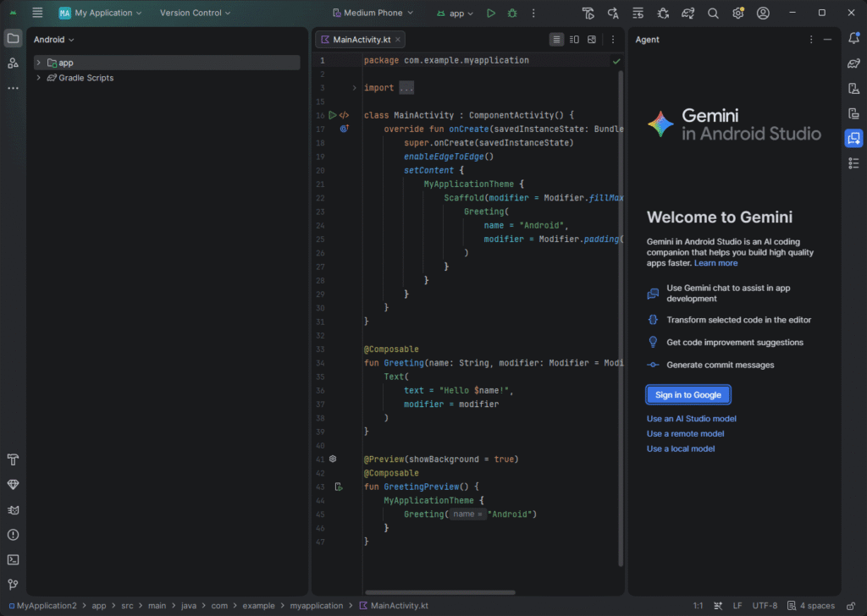Click Use an AI Studio model link

coord(691,419)
